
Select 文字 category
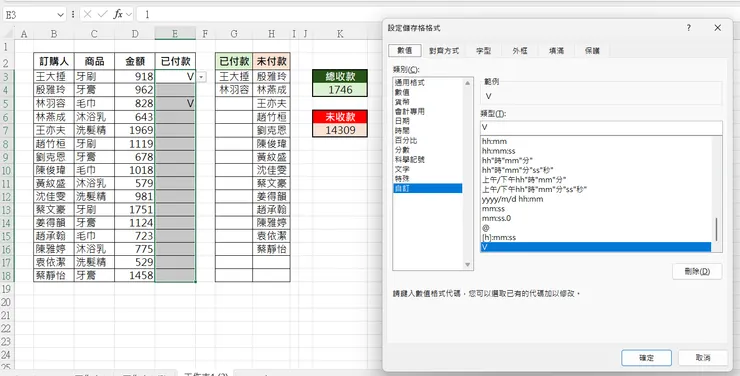(428, 169)
